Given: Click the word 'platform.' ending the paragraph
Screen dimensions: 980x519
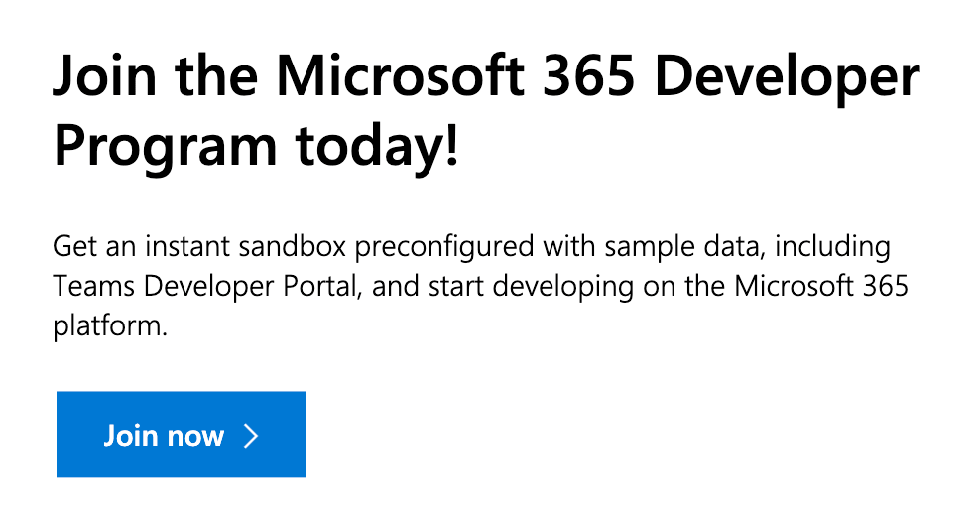Looking at the screenshot, I should (x=111, y=326).
